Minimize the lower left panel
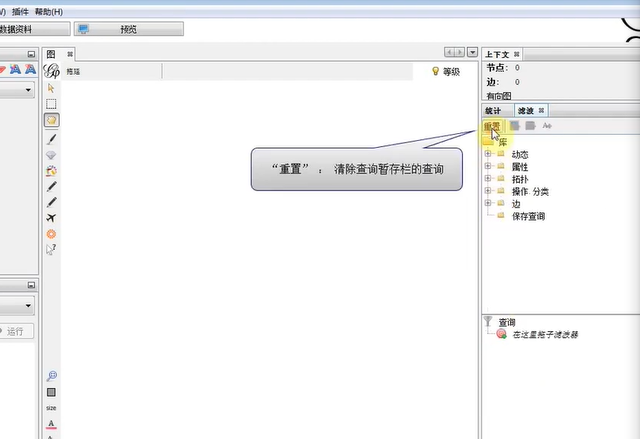640x439 pixels. click(x=31, y=285)
